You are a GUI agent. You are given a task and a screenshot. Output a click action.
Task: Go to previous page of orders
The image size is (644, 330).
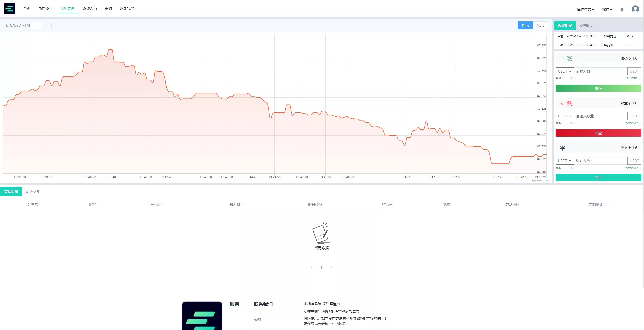(312, 267)
